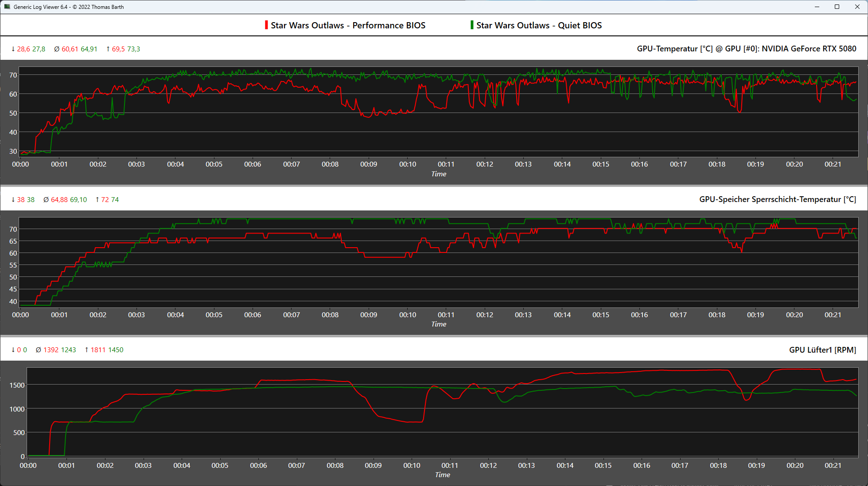Click minimum arrow icon in GPU-Temperatur header
868x486 pixels.
pos(13,49)
